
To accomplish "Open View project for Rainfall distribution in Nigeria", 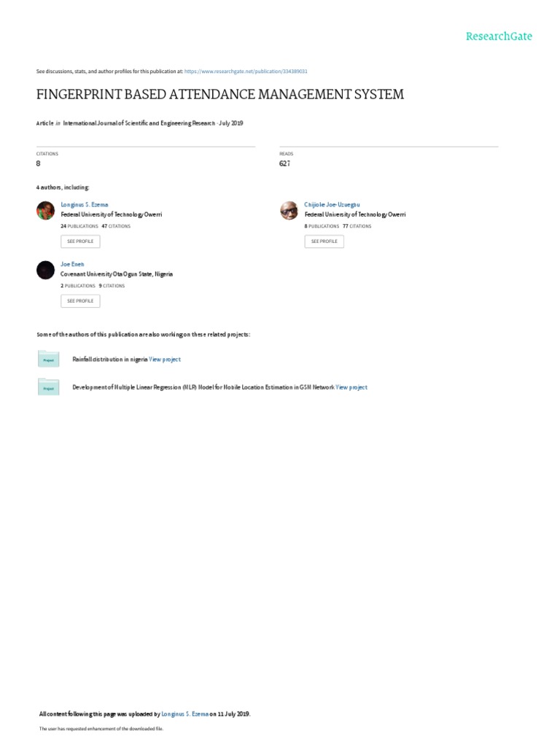I will click(165, 359).
